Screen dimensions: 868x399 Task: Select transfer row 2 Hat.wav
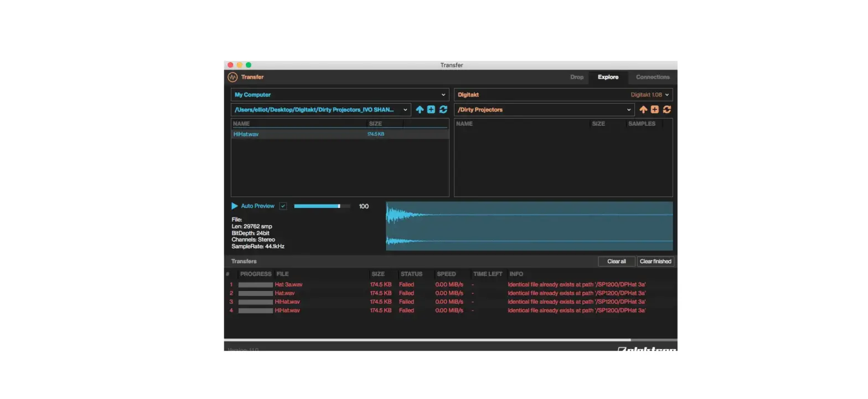[451, 293]
